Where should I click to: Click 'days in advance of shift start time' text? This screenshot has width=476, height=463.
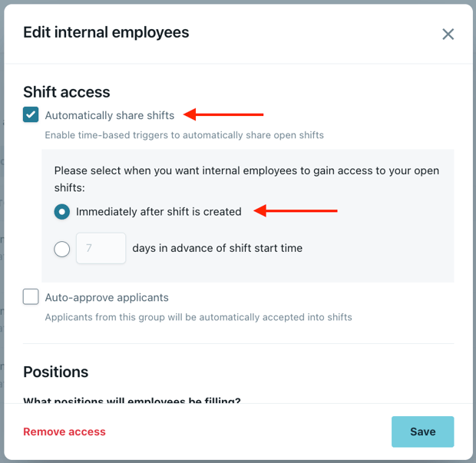(x=217, y=249)
